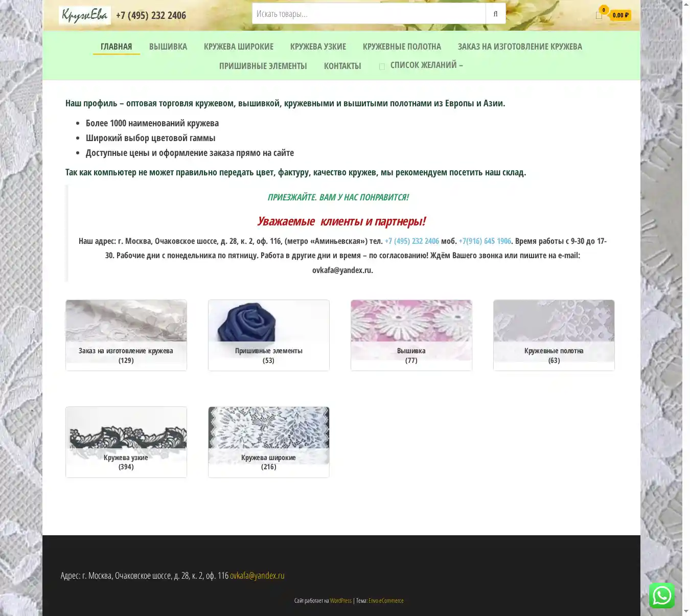The width and height of the screenshot is (690, 616).
Task: Click the +7(916) 645 1906 mobile link
Action: click(485, 241)
